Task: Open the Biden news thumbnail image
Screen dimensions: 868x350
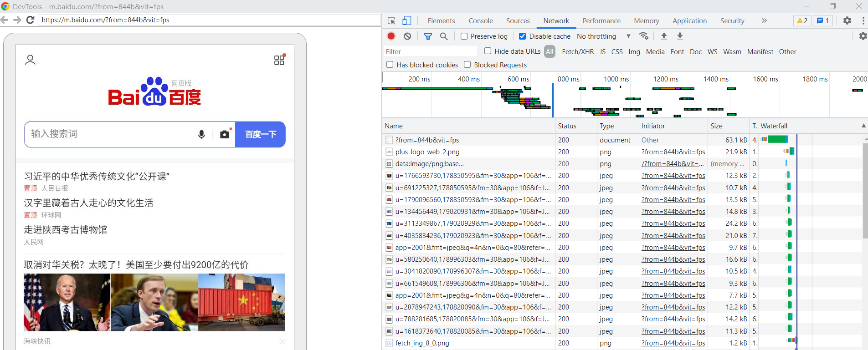Action: [67, 302]
